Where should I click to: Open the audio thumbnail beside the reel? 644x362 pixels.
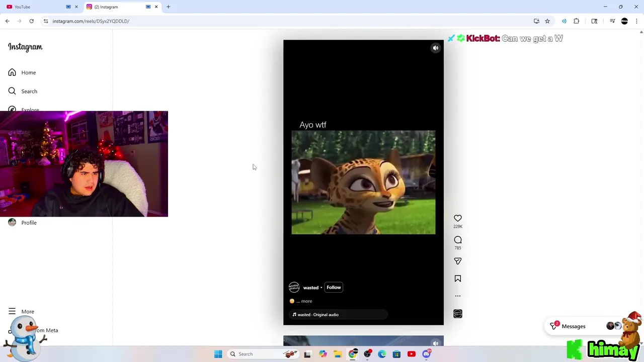click(458, 314)
